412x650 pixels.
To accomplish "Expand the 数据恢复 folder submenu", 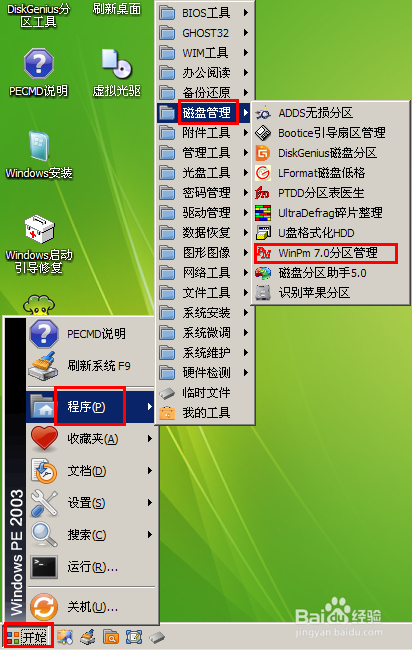I will pos(206,233).
